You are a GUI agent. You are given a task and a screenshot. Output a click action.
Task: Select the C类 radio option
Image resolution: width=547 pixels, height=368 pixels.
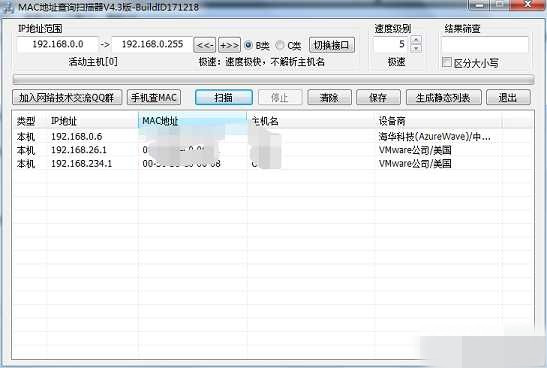tap(280, 45)
